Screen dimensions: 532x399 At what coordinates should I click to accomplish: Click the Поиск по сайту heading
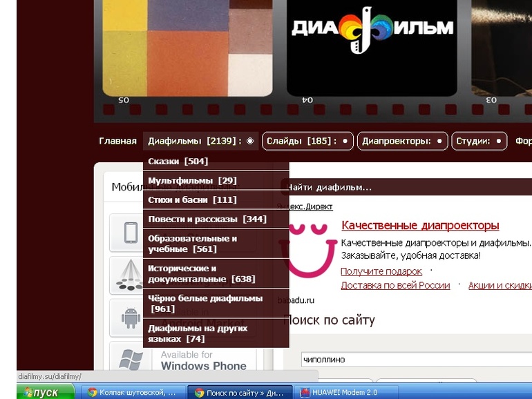click(329, 320)
